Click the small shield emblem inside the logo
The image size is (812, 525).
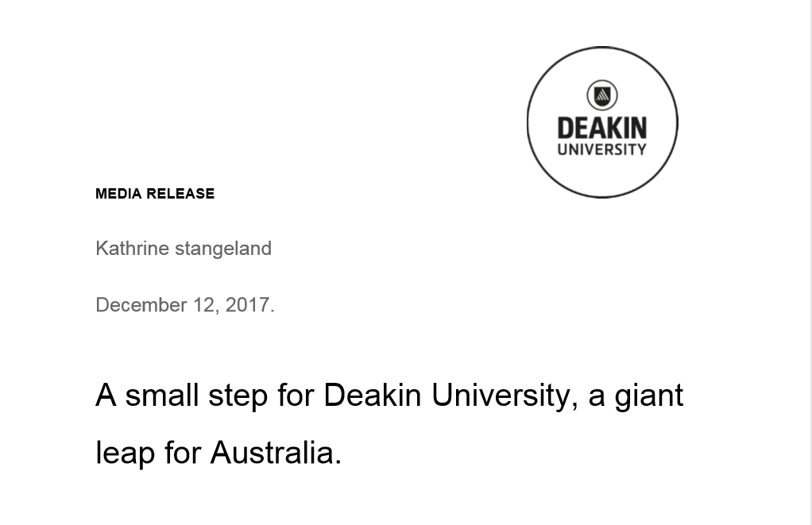[602, 95]
